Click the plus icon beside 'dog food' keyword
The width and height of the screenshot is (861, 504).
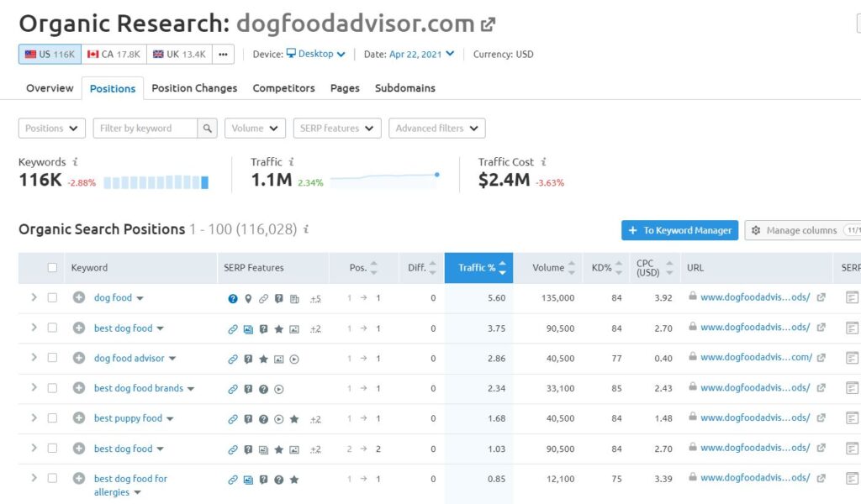(79, 298)
